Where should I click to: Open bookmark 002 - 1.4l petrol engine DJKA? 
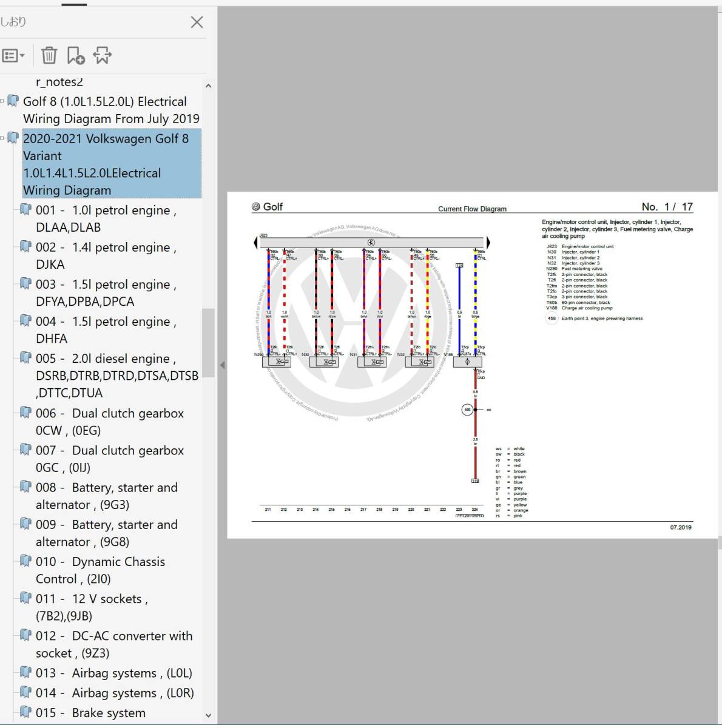click(x=106, y=255)
